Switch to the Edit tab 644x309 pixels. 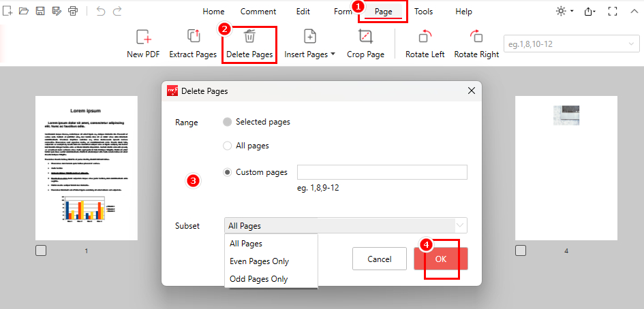(303, 12)
